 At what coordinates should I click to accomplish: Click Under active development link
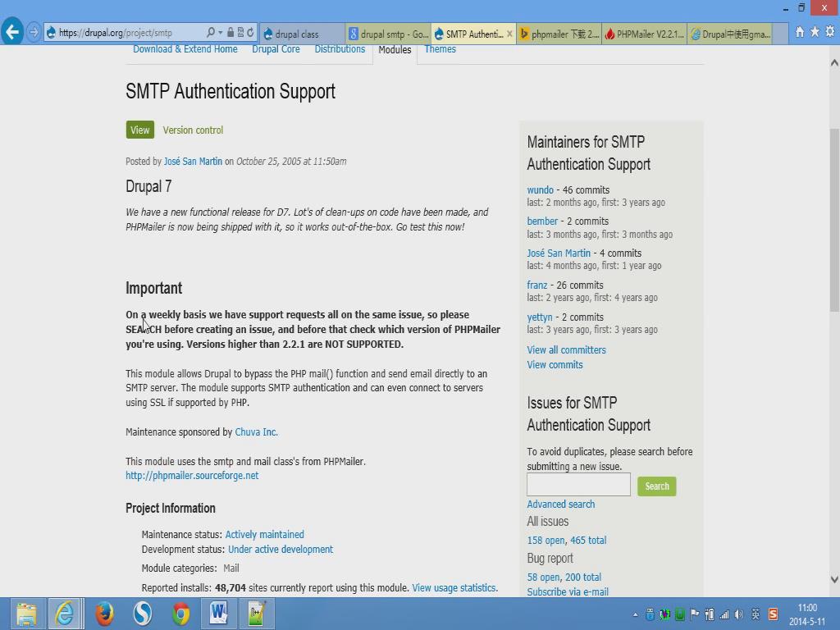tap(281, 550)
